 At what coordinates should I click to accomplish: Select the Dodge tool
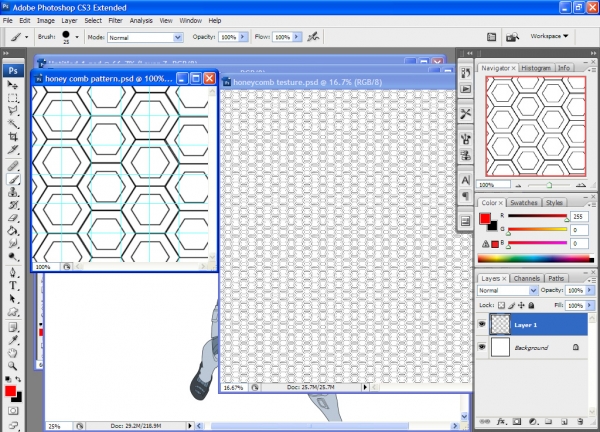(13, 257)
